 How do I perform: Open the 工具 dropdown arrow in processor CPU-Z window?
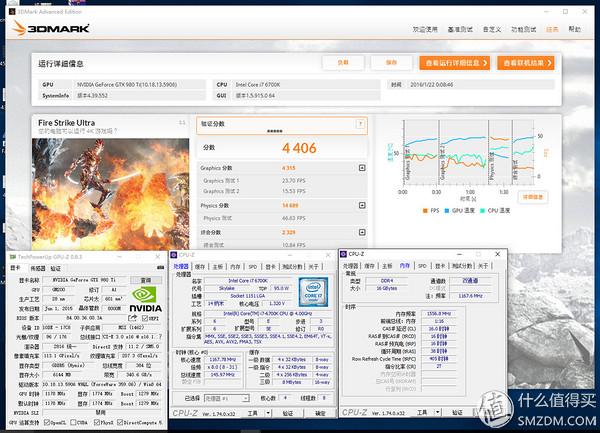tap(268, 413)
